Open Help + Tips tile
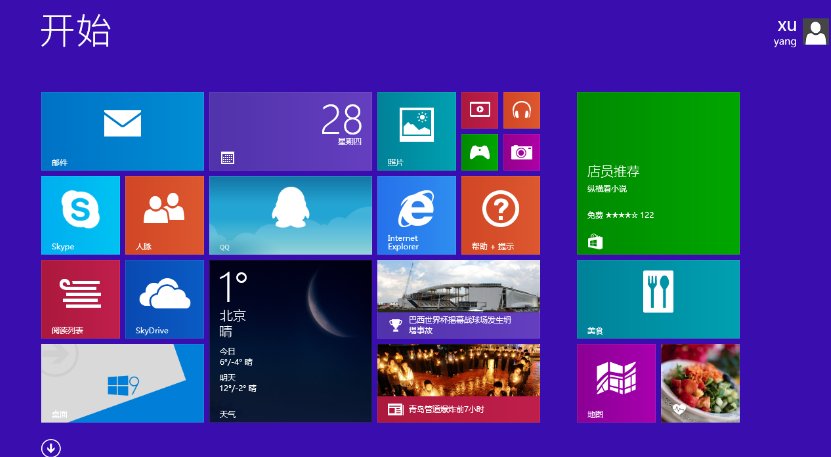Viewport: 831px width, 457px height. coord(500,215)
